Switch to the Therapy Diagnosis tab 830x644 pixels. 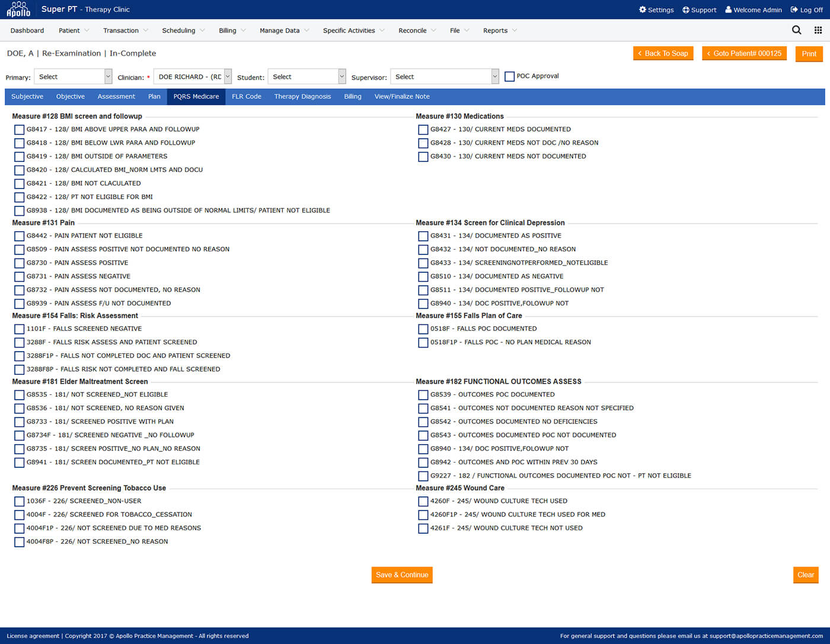pyautogui.click(x=302, y=96)
